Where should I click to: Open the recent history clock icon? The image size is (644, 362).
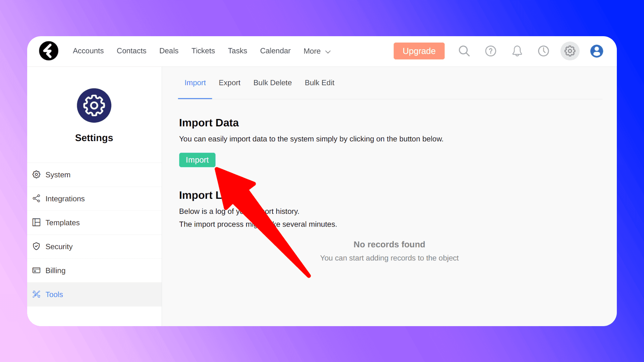point(543,51)
